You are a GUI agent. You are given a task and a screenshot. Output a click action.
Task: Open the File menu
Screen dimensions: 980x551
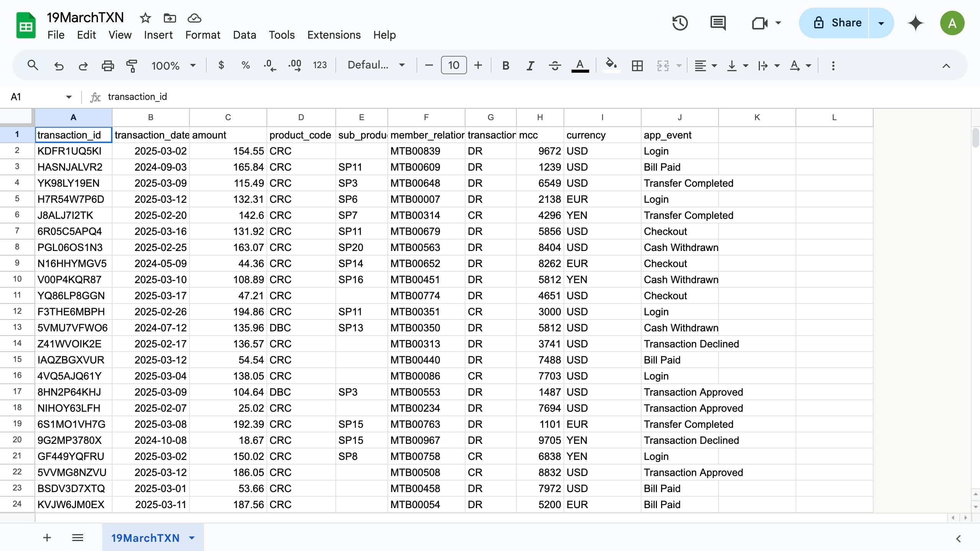(56, 35)
